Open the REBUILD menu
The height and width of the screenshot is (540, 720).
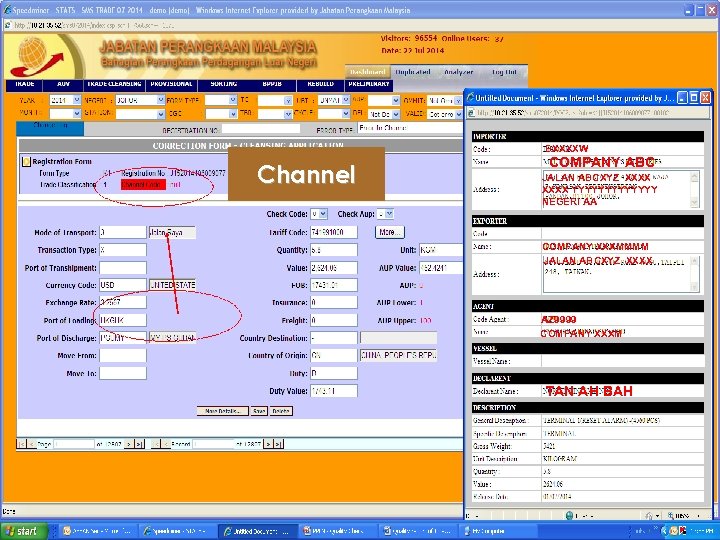click(x=321, y=85)
